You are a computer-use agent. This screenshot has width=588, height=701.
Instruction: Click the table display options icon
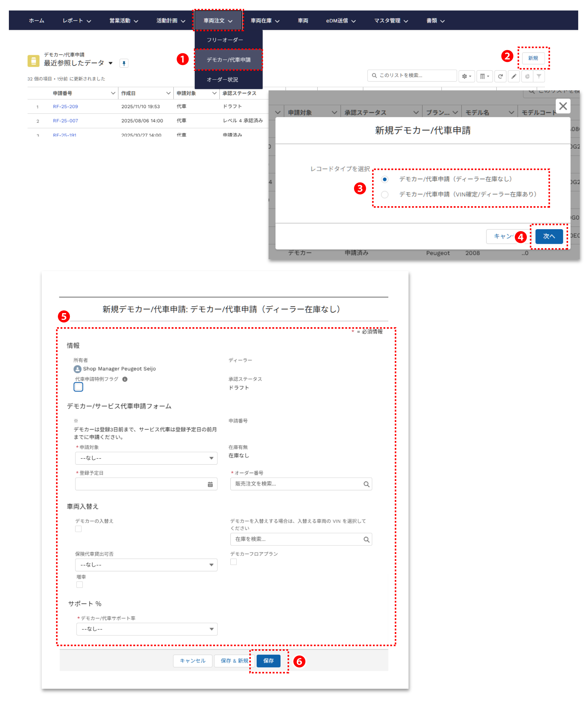point(484,77)
